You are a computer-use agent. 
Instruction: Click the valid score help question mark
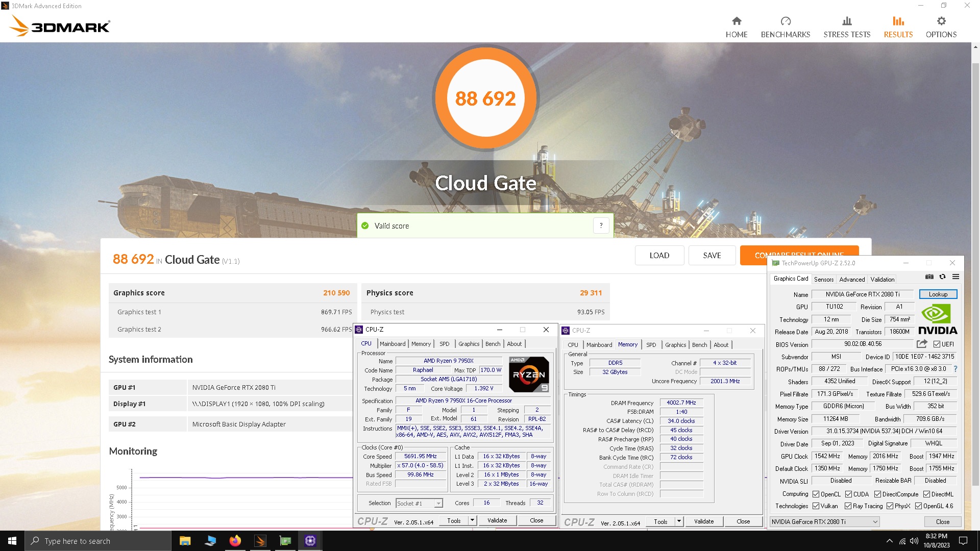[x=601, y=226]
